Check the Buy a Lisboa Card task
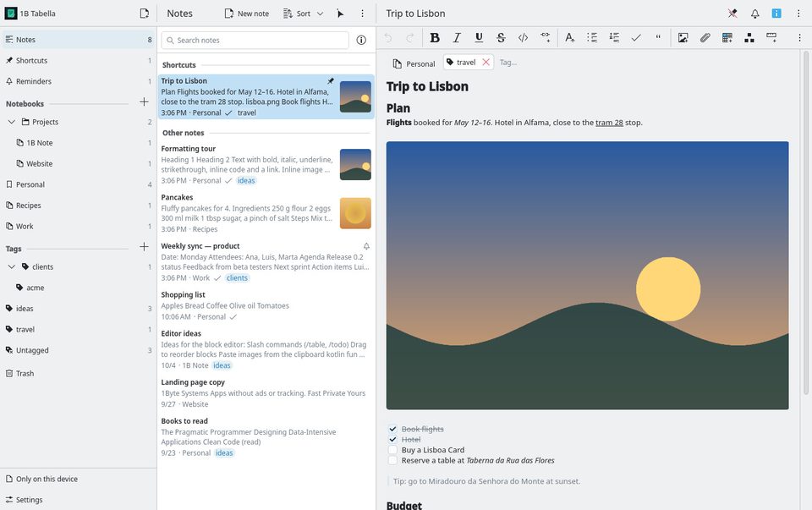This screenshot has width=812, height=510. [x=392, y=449]
